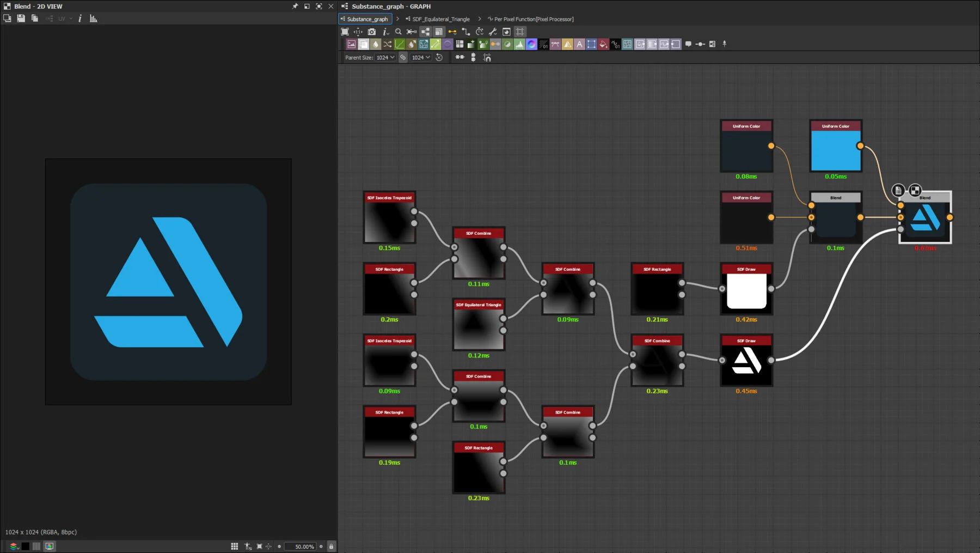Click the snap nodes to grid icon

(x=487, y=57)
